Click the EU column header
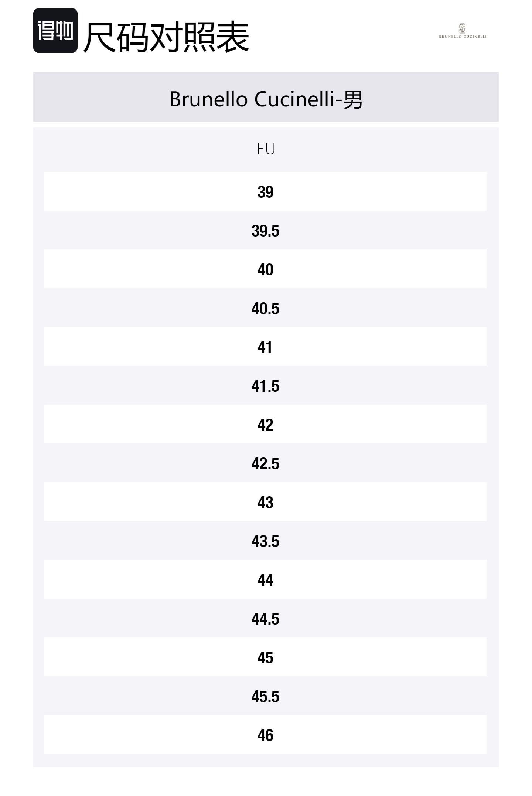The width and height of the screenshot is (532, 796). coord(266,149)
